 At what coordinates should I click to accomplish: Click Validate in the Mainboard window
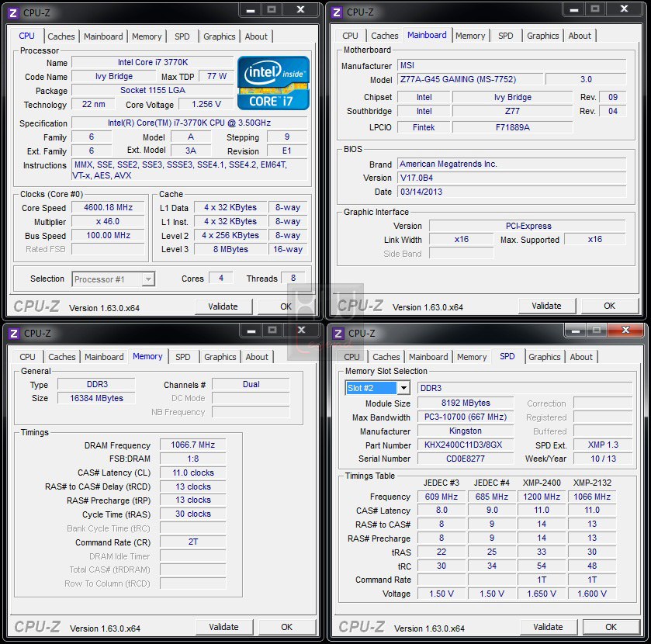pyautogui.click(x=547, y=306)
